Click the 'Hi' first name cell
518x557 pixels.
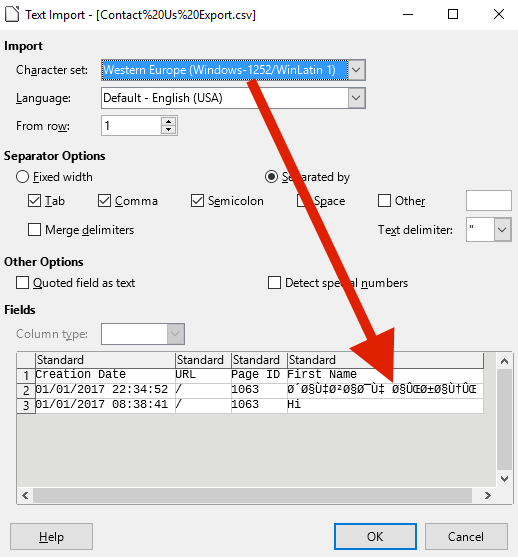pos(385,405)
